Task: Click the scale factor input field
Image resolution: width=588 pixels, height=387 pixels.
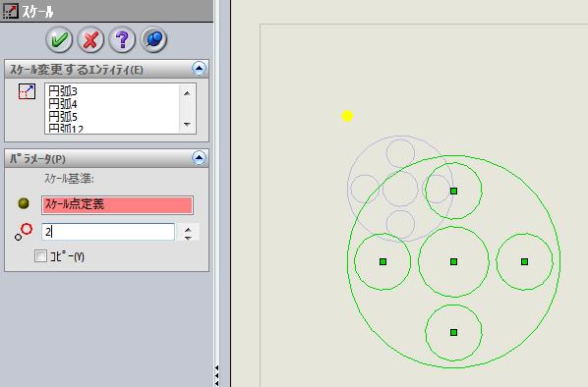Action: [108, 232]
